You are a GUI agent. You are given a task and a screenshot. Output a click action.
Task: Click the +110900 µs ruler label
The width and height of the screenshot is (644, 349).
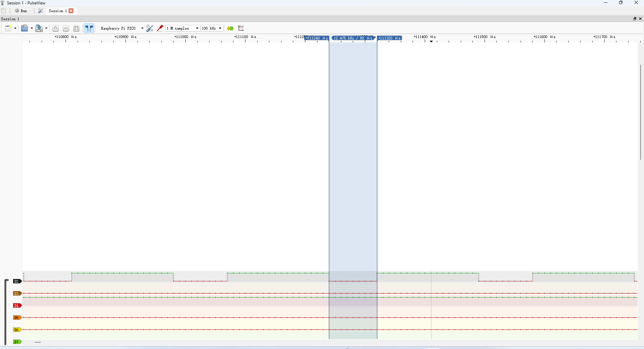(125, 37)
